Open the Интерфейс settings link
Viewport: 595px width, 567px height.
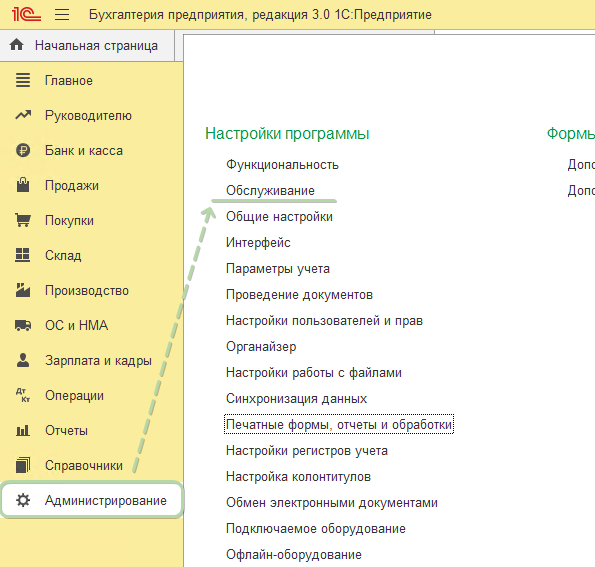tap(258, 243)
